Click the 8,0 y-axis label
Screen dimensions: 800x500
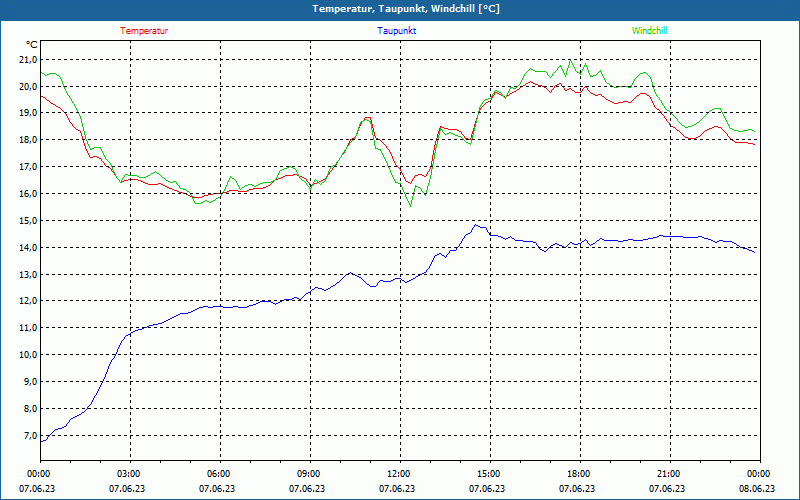(x=30, y=409)
